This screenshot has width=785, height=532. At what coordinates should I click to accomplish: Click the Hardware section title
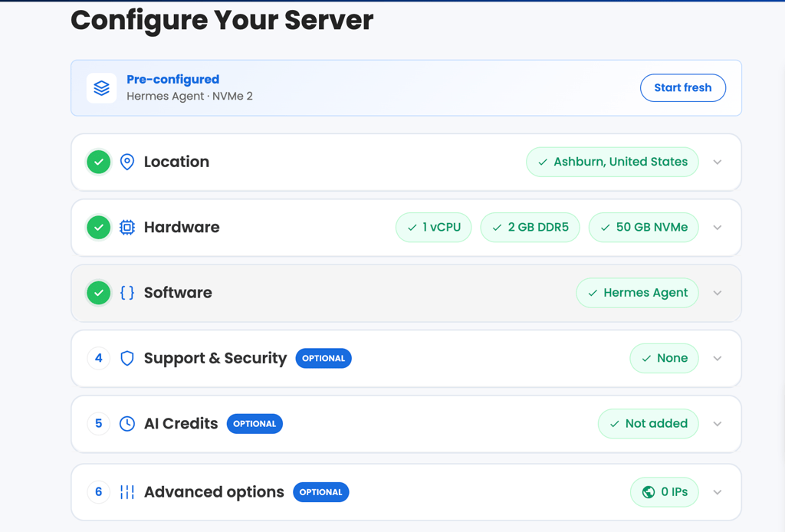tap(182, 227)
